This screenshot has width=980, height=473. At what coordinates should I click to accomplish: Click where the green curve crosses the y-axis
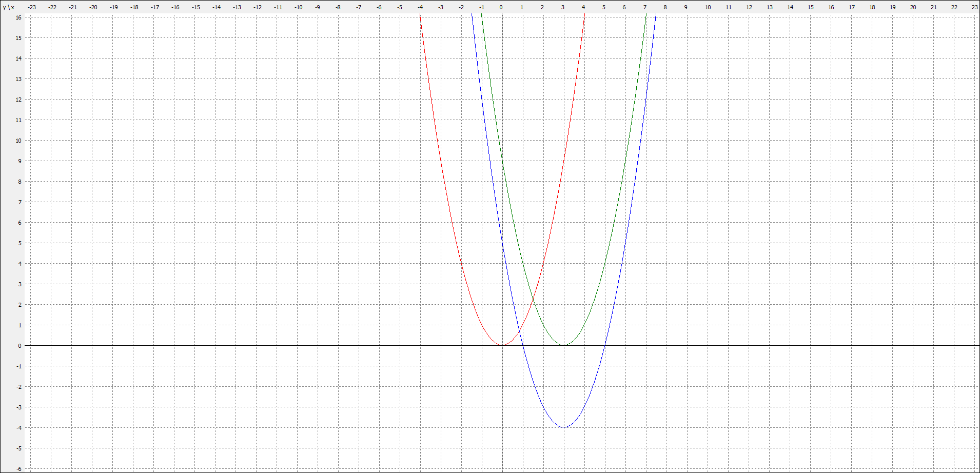pyautogui.click(x=502, y=161)
